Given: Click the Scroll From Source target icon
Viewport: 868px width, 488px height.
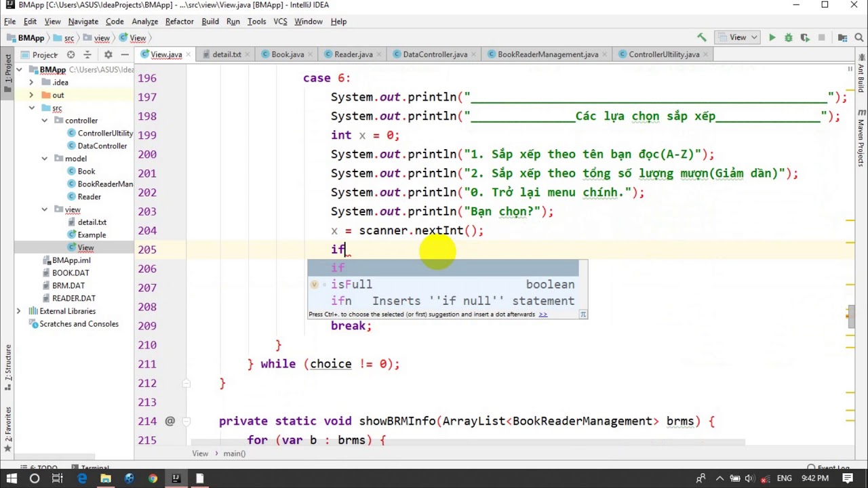Looking at the screenshot, I should [71, 54].
